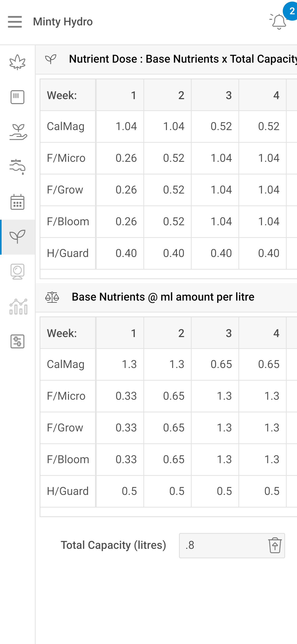Select the seedling-in-hand sidebar icon
The width and height of the screenshot is (297, 644).
[17, 132]
